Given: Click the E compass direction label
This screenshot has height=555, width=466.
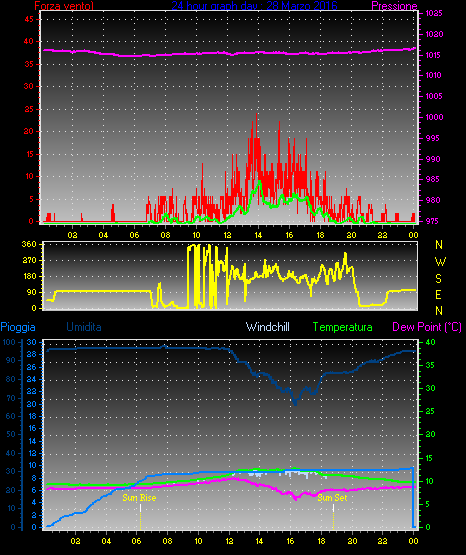Looking at the screenshot, I should (438, 295).
